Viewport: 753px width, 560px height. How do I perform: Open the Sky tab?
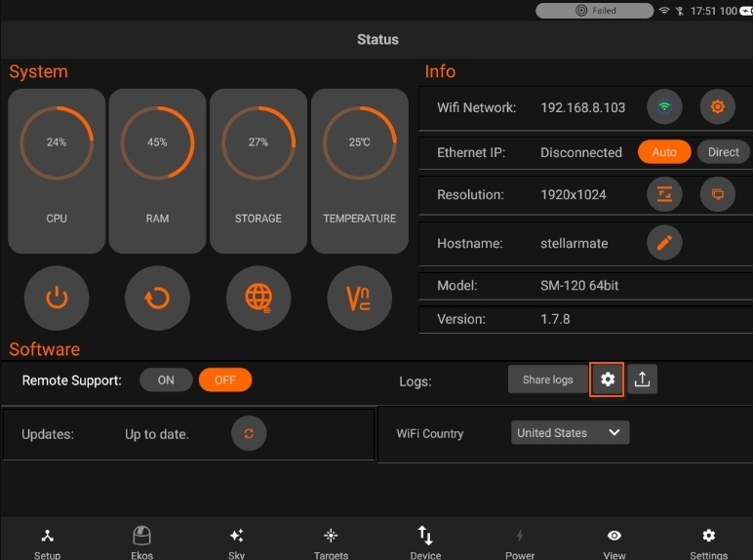236,543
